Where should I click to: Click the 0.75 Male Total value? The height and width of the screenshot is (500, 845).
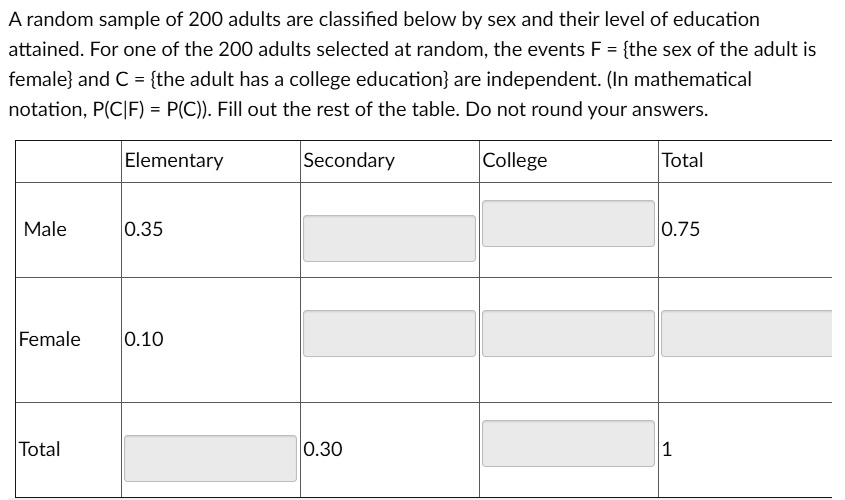(x=681, y=229)
